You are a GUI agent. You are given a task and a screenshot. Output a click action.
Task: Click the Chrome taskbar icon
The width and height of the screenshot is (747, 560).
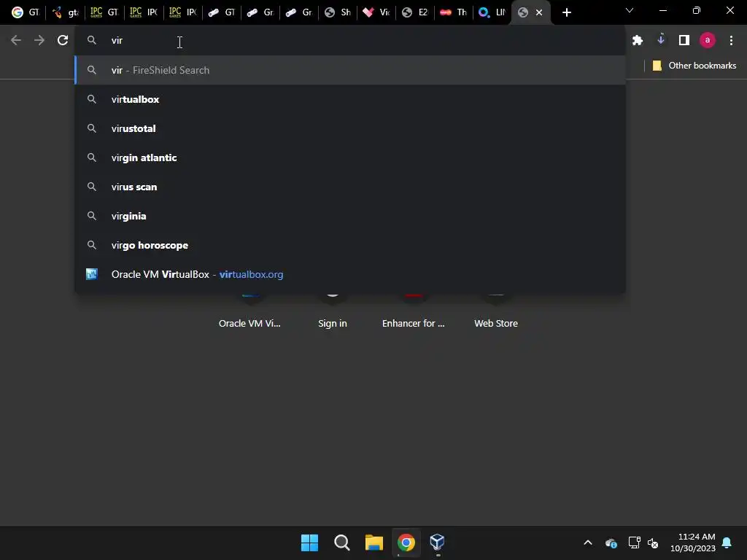(x=406, y=542)
